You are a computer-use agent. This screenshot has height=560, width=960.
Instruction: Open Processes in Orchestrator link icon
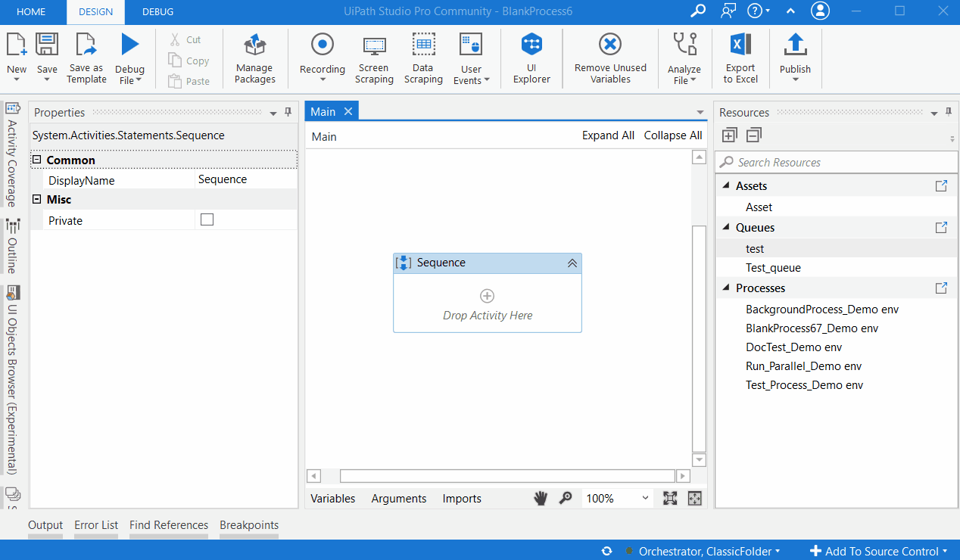click(941, 288)
